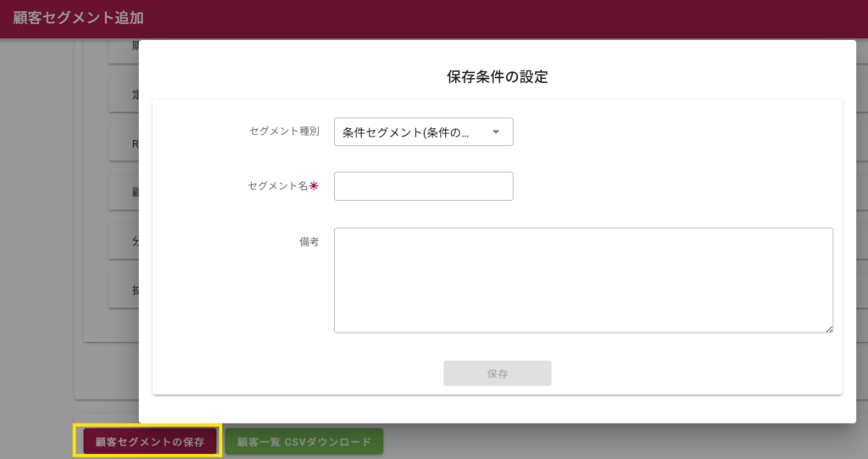868x459 pixels.
Task: Click the 備考 label
Action: [x=309, y=242]
